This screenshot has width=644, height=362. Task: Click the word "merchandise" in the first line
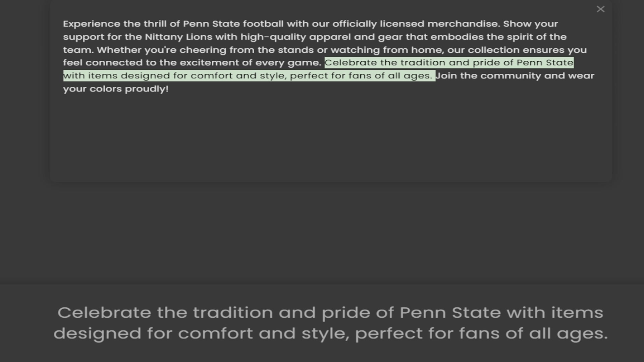pyautogui.click(x=463, y=24)
